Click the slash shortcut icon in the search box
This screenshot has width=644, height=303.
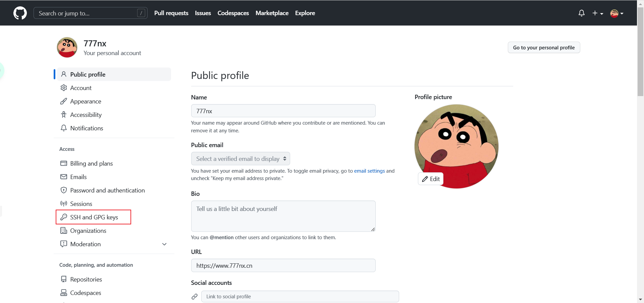(141, 13)
